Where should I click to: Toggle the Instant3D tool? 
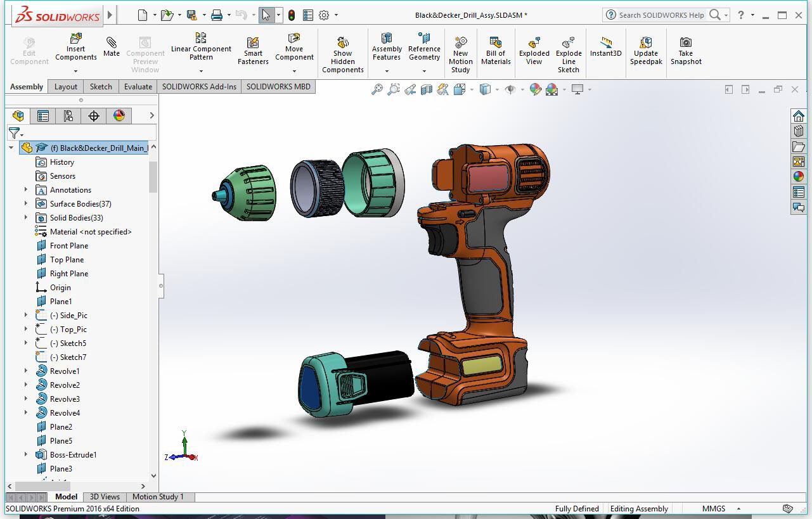tap(605, 47)
